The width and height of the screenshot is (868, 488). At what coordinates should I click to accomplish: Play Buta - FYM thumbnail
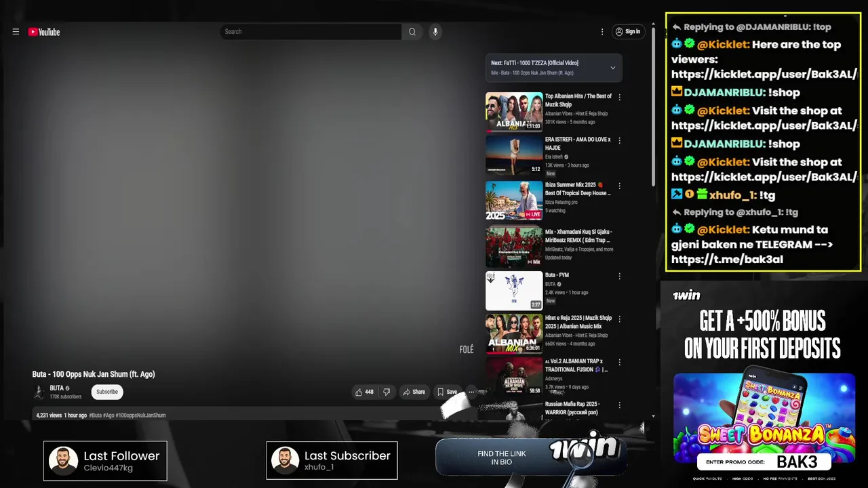pos(514,291)
